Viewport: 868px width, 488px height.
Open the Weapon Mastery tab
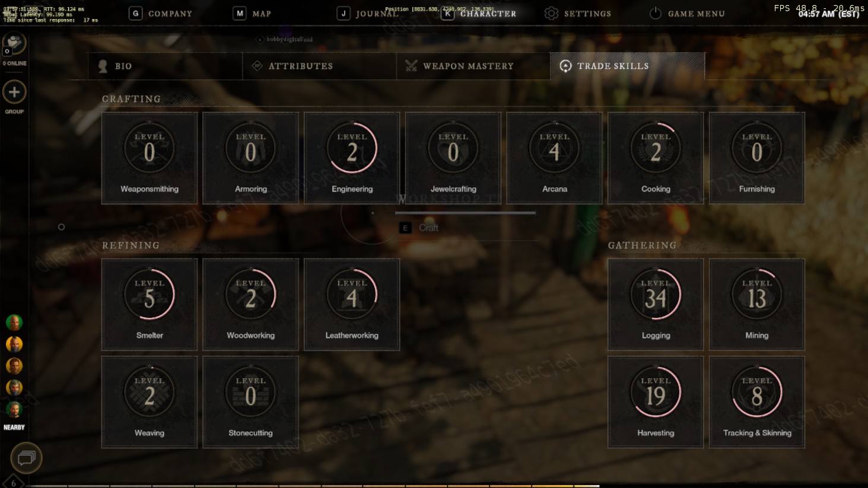[473, 66]
